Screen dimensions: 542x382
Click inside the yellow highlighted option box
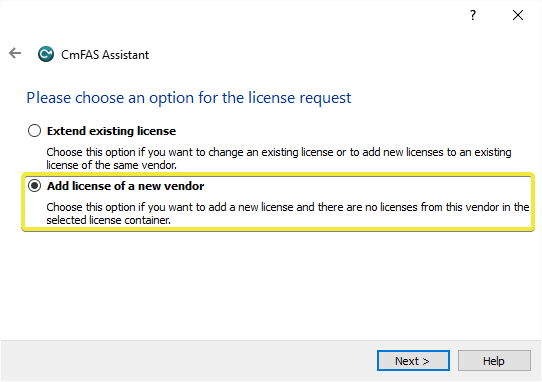point(278,202)
